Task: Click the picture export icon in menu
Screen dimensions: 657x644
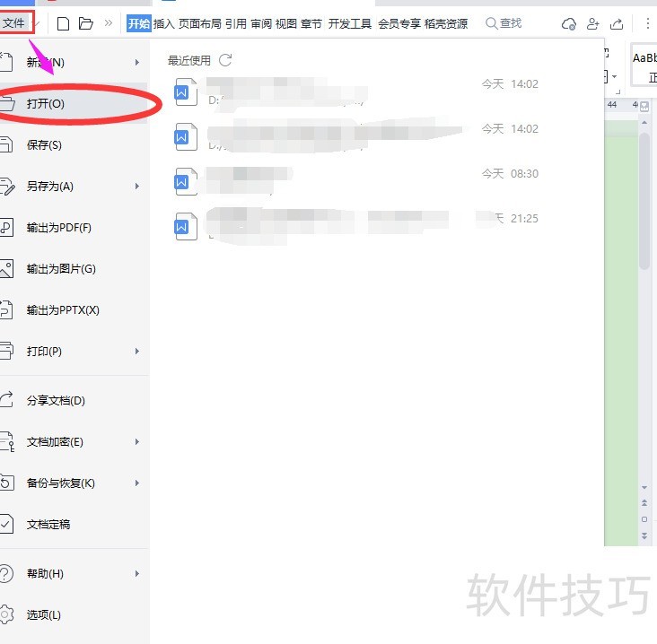Action: [x=6, y=268]
